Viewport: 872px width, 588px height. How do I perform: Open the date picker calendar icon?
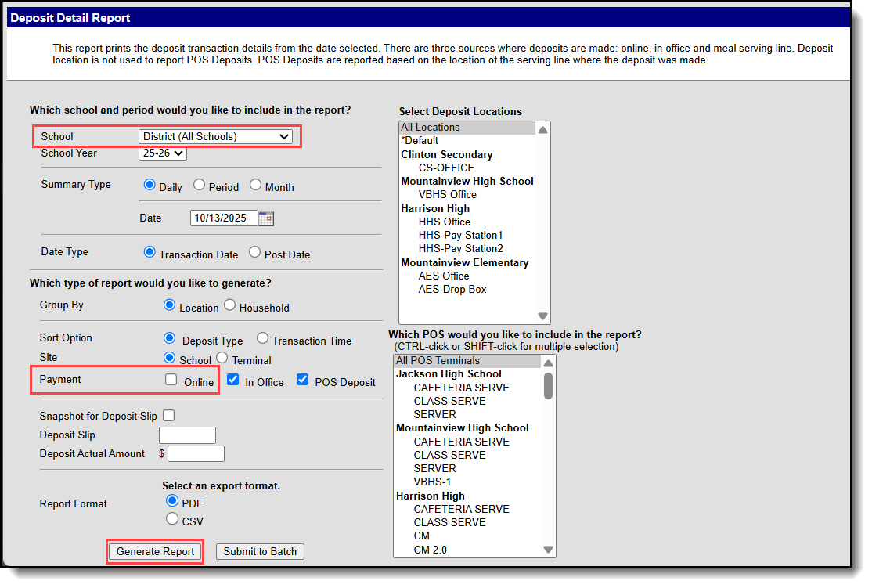pos(265,218)
